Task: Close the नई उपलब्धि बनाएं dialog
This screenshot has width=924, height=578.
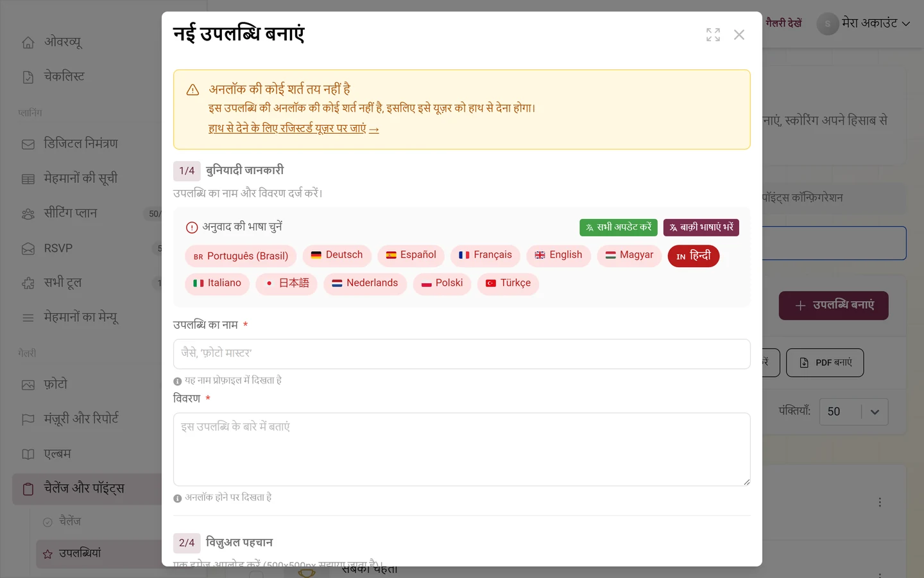Action: [x=739, y=35]
